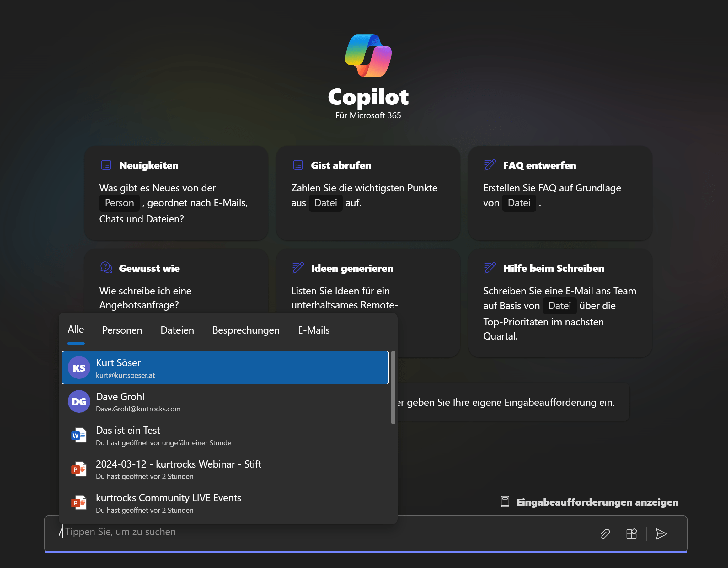
Task: Click the pencil icon next to Ideen generieren
Action: [x=298, y=268]
